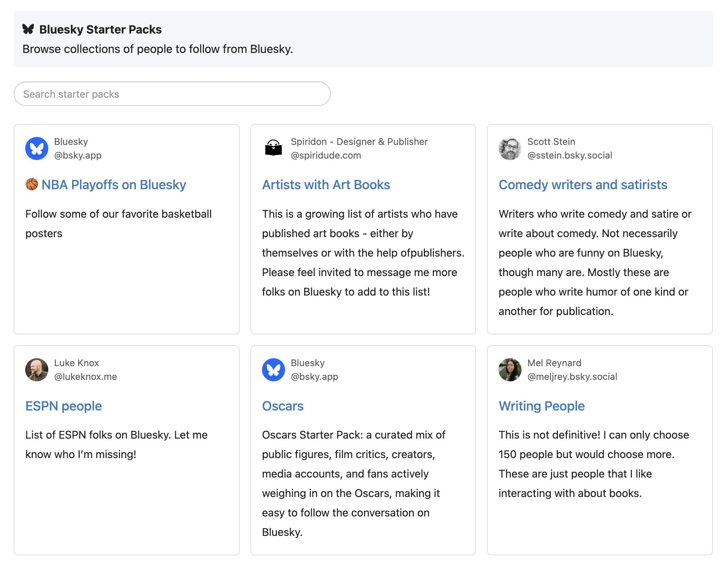728x568 pixels.
Task: Click Mel Reynard's profile photo
Action: coord(510,370)
